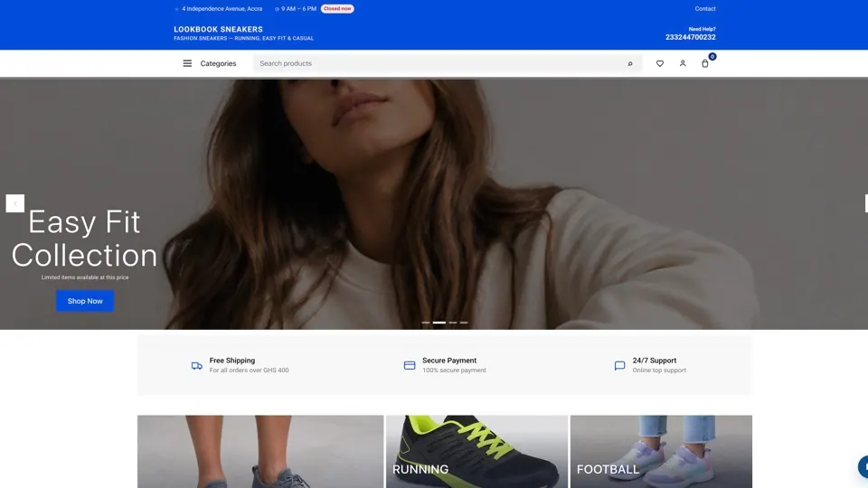Open the RUNNING category thumbnail

coord(476,452)
